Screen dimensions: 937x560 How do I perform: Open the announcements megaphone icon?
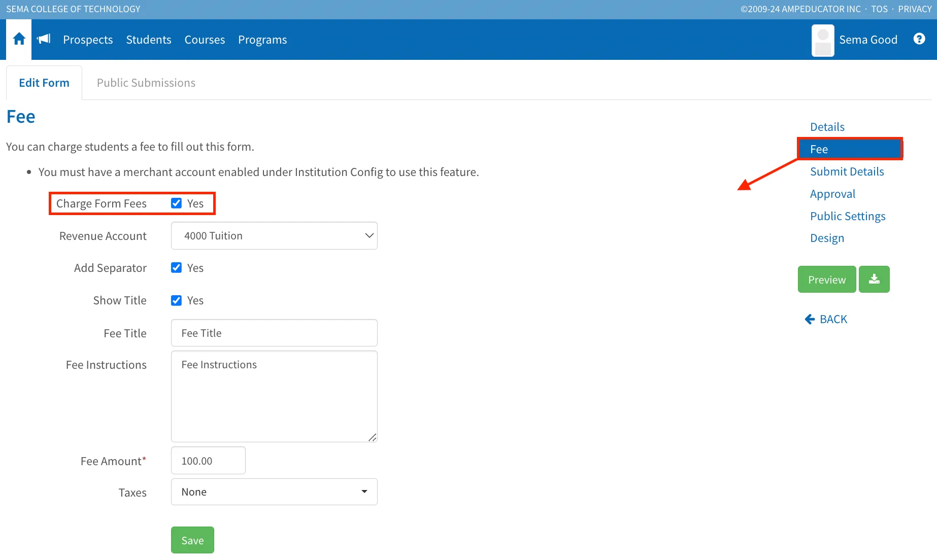pos(44,39)
